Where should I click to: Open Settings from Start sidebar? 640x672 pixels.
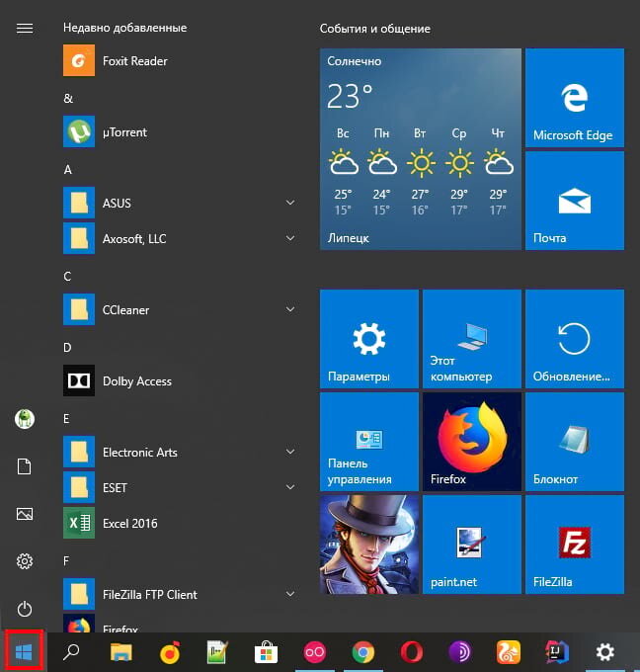click(x=25, y=561)
